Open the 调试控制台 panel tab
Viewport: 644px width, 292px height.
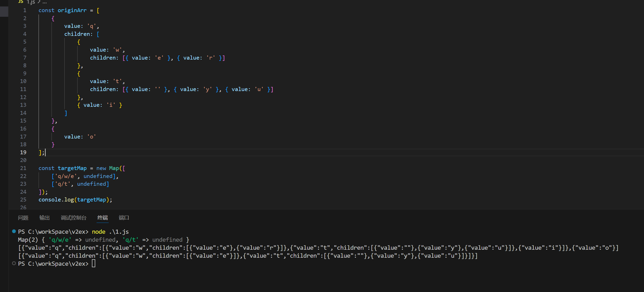point(74,218)
